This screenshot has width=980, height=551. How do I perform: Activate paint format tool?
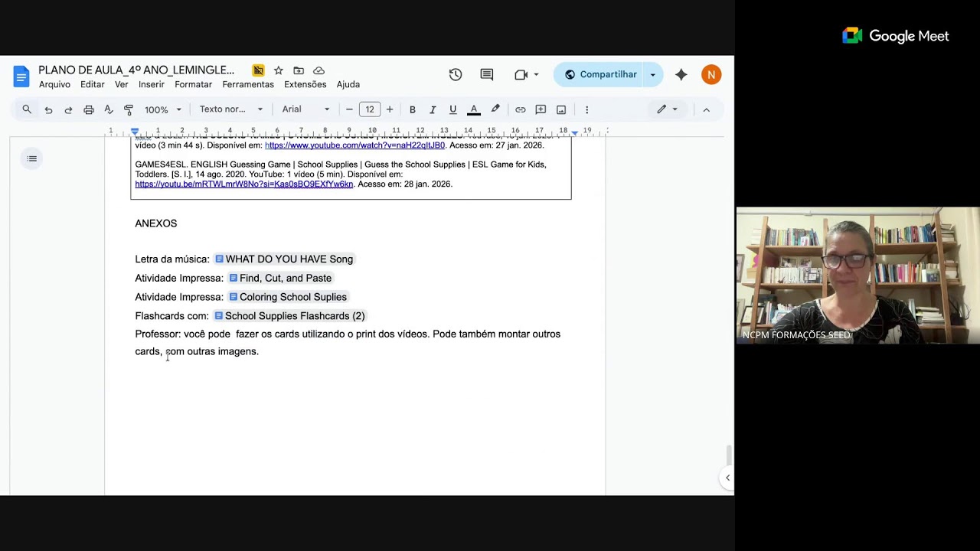(x=129, y=109)
